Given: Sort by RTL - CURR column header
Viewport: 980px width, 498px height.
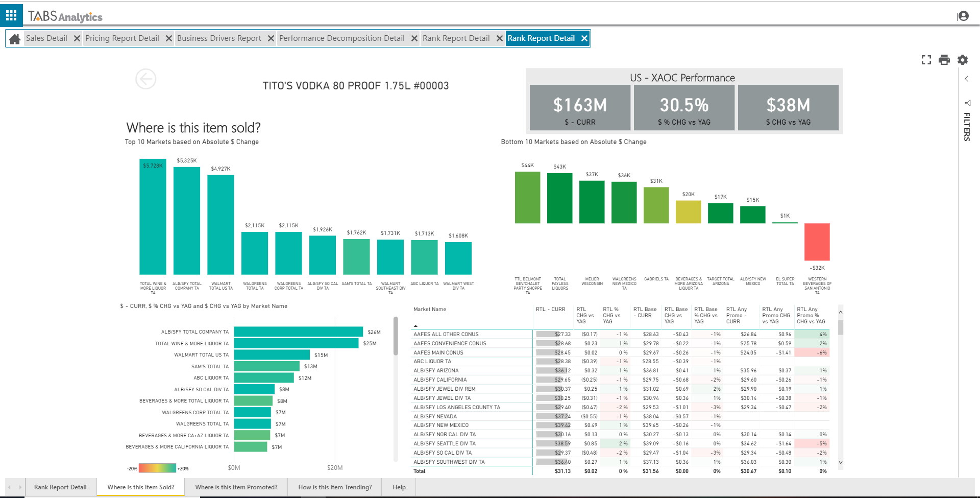Looking at the screenshot, I should click(x=550, y=310).
